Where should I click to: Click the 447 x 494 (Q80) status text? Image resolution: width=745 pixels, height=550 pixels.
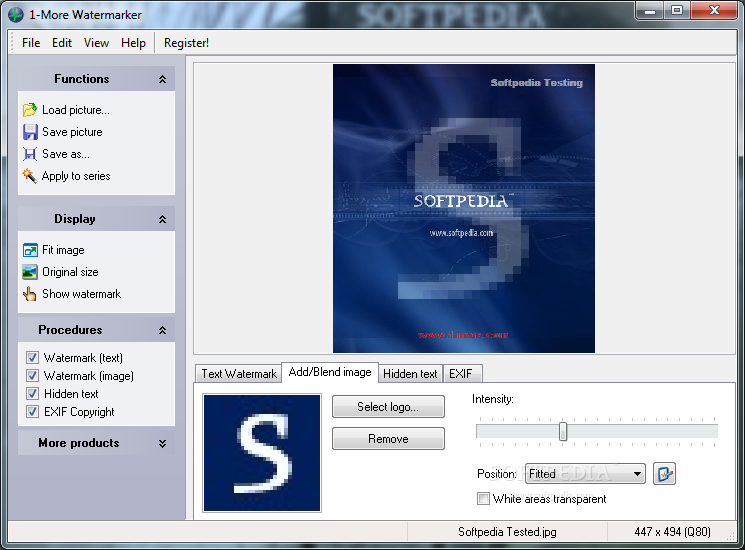coord(672,531)
